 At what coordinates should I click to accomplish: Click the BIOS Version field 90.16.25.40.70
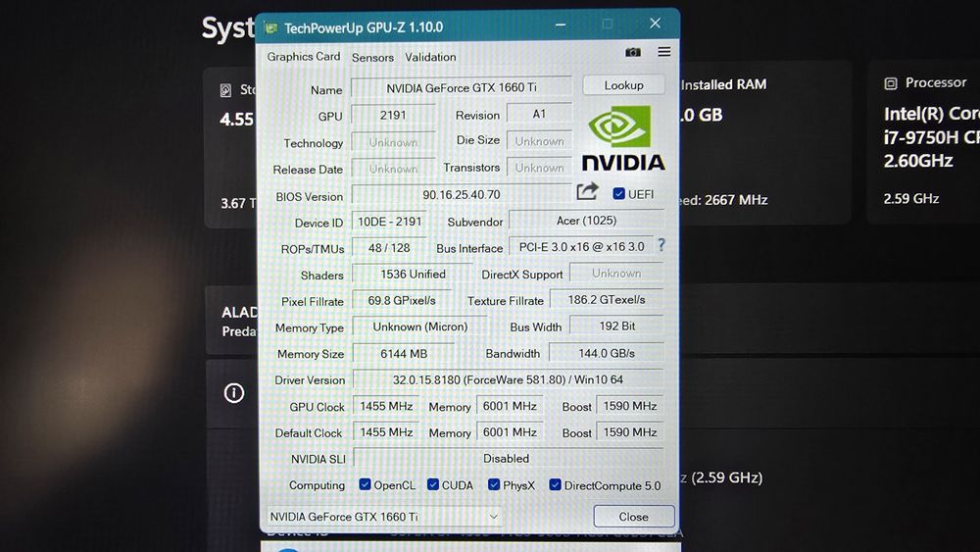click(x=462, y=194)
